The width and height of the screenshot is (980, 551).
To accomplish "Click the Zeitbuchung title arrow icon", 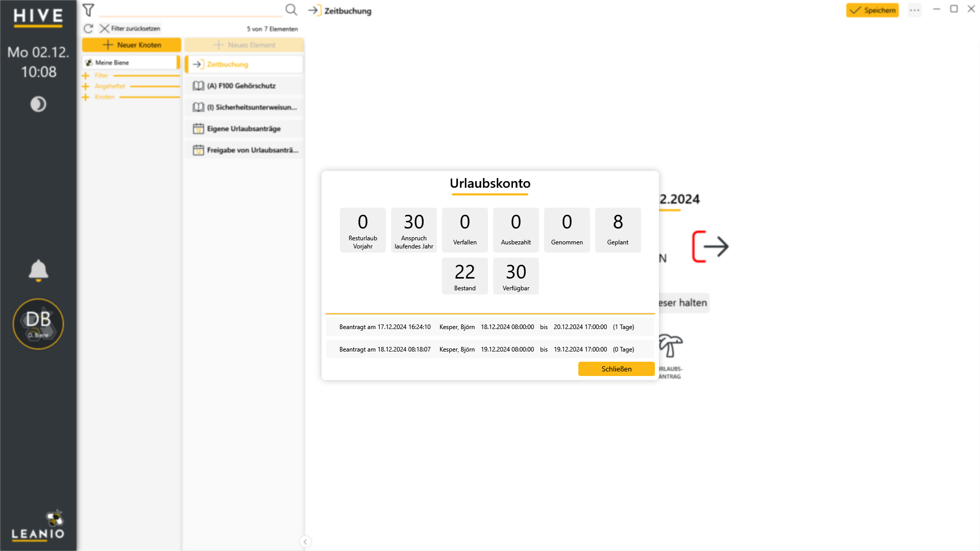I will (314, 10).
